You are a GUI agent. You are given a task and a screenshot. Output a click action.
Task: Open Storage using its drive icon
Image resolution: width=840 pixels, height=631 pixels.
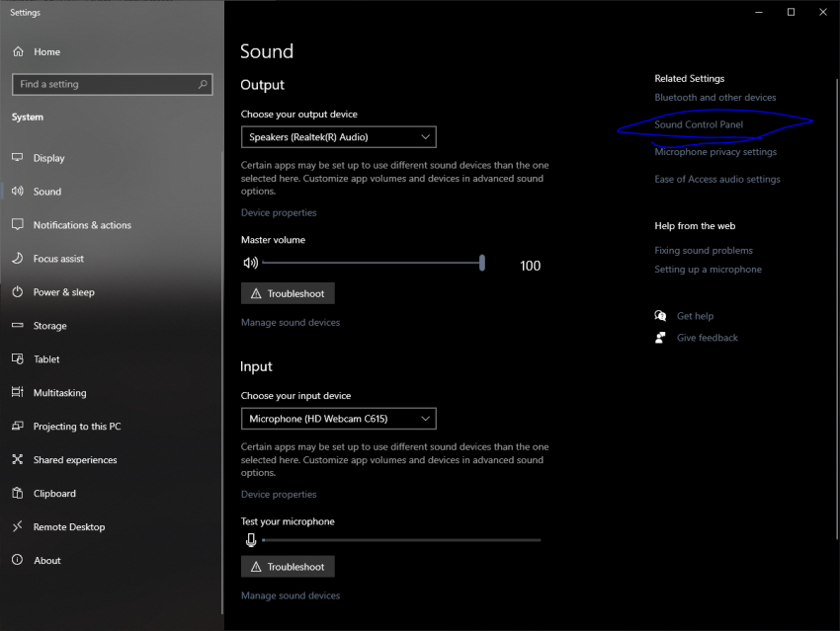18,325
